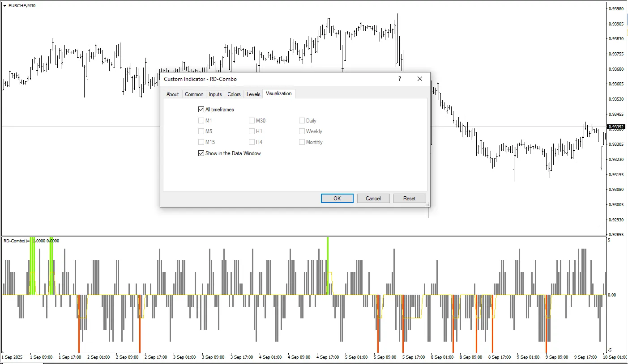628x364 pixels.
Task: Open the EURCHF,M30 chart menu arrow
Action: click(4, 5)
